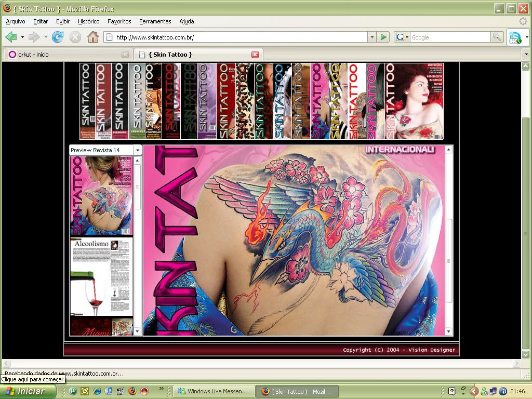Click the Skin Tattoo Mozilla taskbar button
The height and width of the screenshot is (399, 532).
tap(297, 392)
